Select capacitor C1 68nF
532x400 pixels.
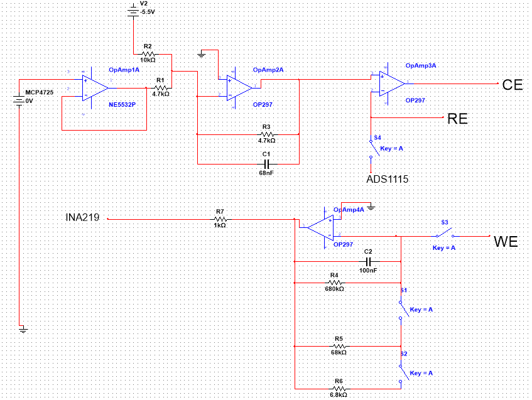266,163
